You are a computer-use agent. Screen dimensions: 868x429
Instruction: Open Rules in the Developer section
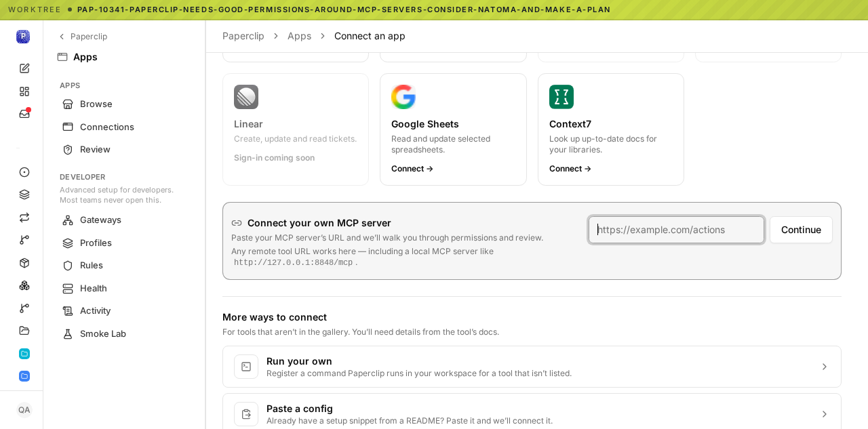click(x=124, y=265)
